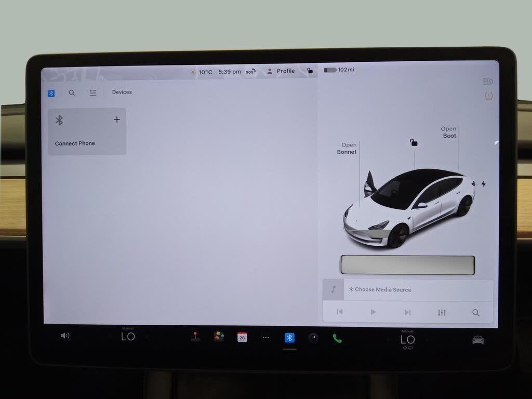Tap the charge port lightning icon

point(484,184)
